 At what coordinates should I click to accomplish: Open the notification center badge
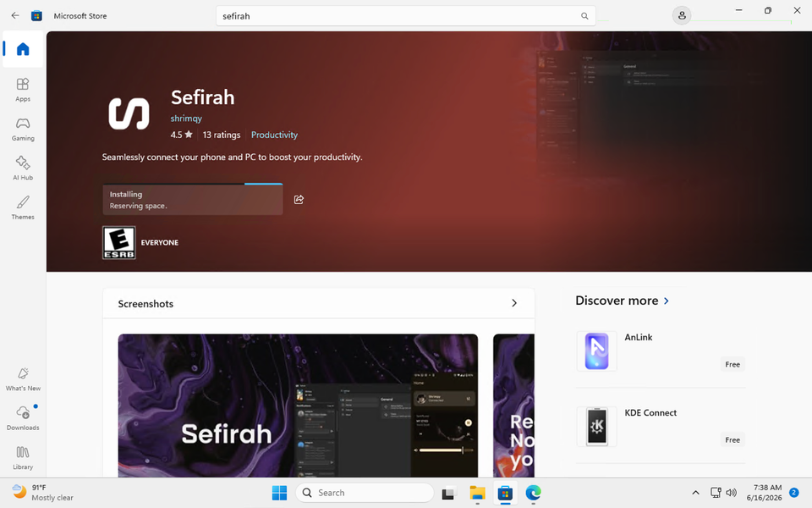tap(794, 493)
